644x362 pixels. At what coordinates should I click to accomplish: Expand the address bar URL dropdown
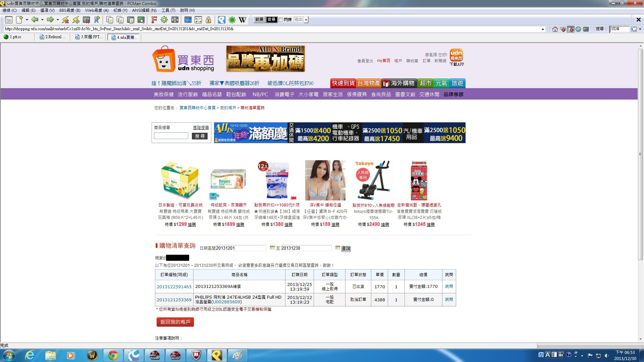543,29
